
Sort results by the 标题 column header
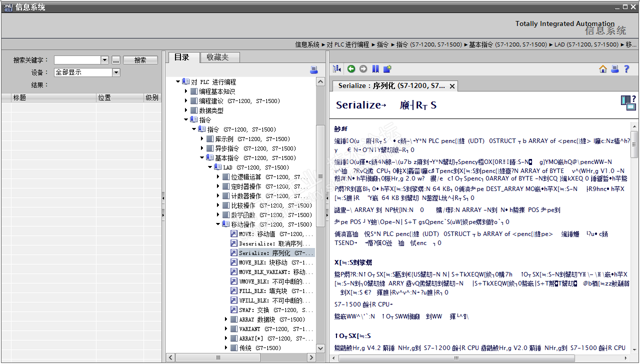pos(54,97)
